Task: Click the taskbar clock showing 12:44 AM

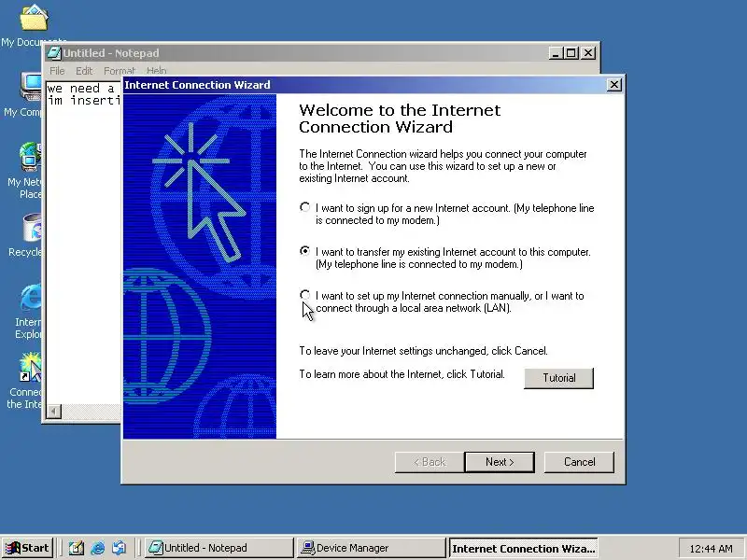Action: click(x=711, y=549)
